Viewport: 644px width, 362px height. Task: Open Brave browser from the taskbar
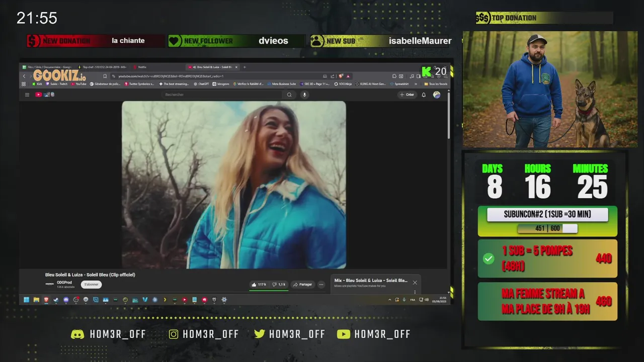pyautogui.click(x=46, y=300)
